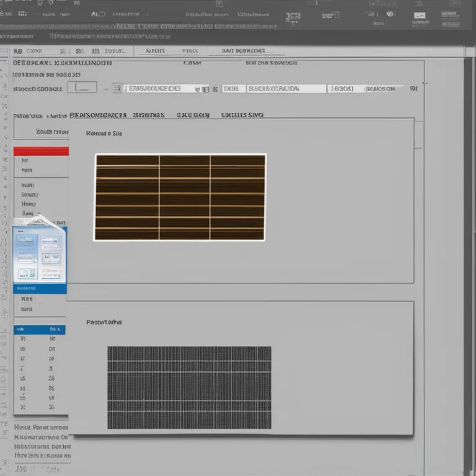
Task: Click the narrow short field before the wide white field
Action: click(x=234, y=89)
